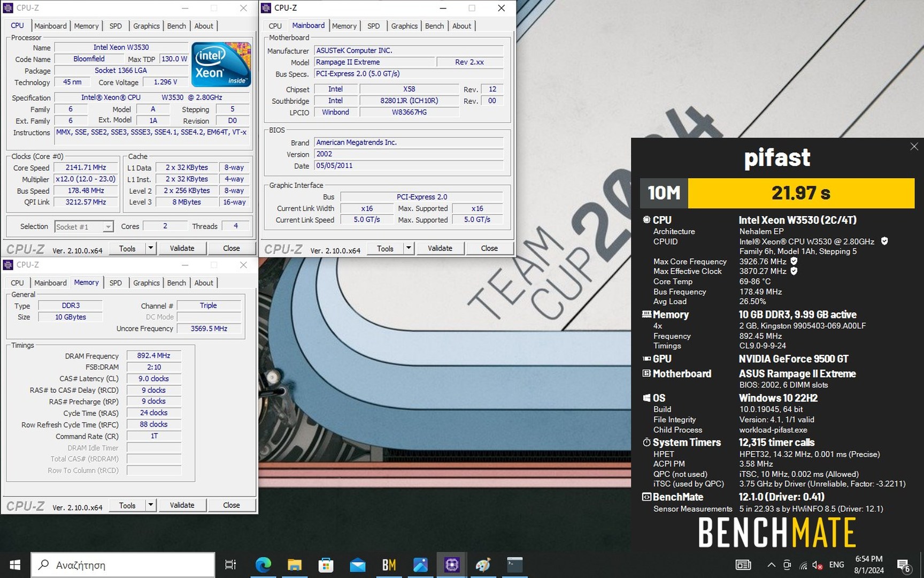Click the ENG language indicator
The image size is (924, 578).
pyautogui.click(x=836, y=565)
